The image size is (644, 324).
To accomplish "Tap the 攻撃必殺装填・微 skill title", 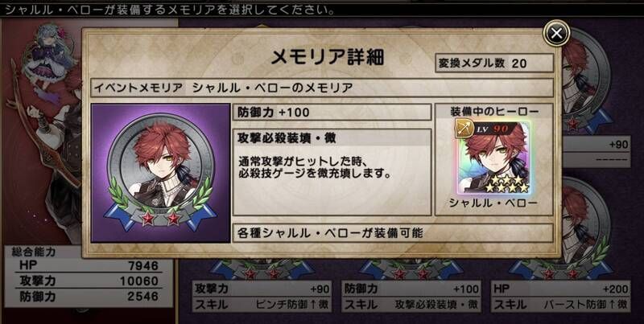I will (332, 137).
